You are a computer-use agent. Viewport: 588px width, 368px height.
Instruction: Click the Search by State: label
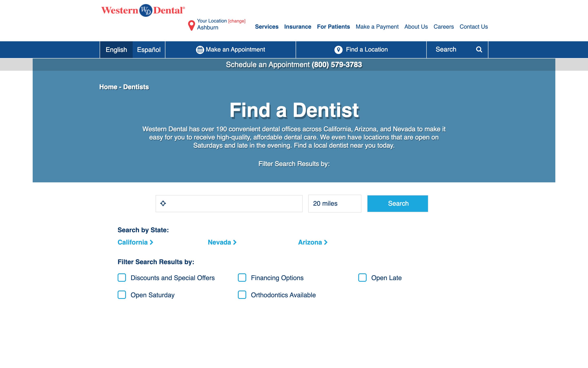coord(143,230)
